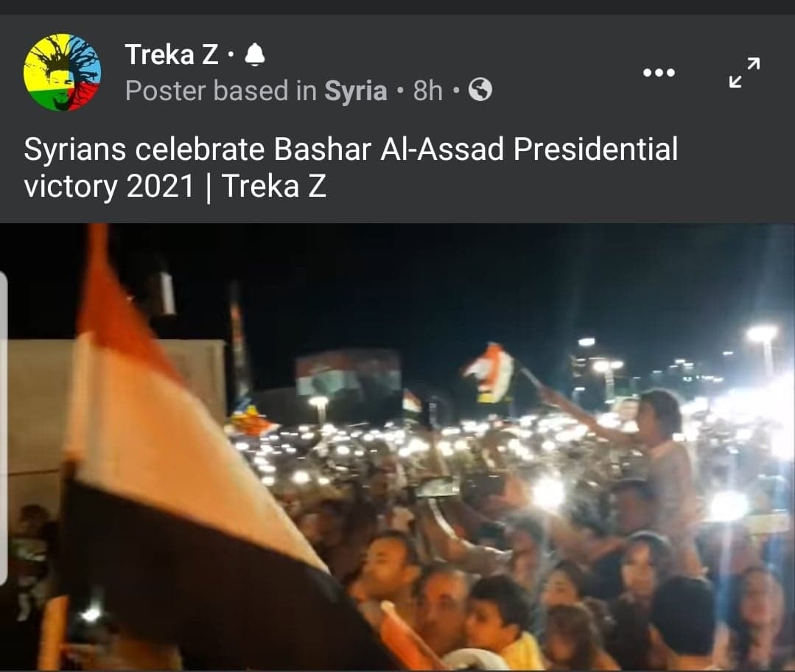The height and width of the screenshot is (672, 795).
Task: Click the globe public audience icon
Action: pyautogui.click(x=480, y=91)
